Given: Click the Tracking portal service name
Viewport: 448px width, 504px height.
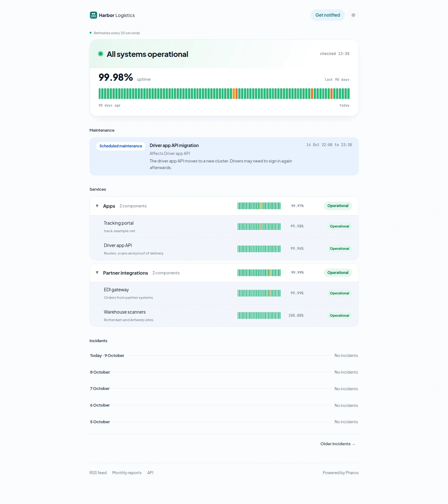Looking at the screenshot, I should tap(119, 223).
